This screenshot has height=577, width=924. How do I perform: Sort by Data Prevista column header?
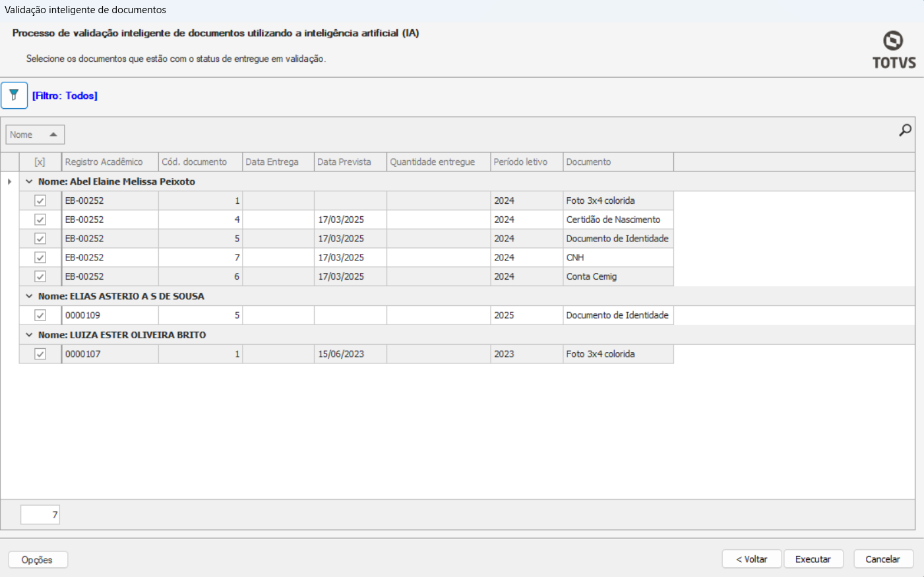coord(350,162)
